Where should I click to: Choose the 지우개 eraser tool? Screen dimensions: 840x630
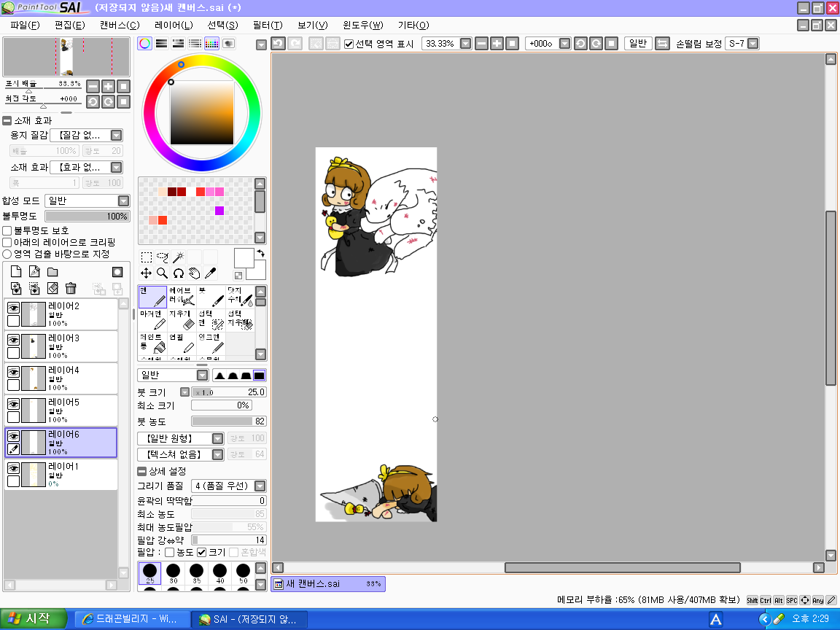coord(182,320)
